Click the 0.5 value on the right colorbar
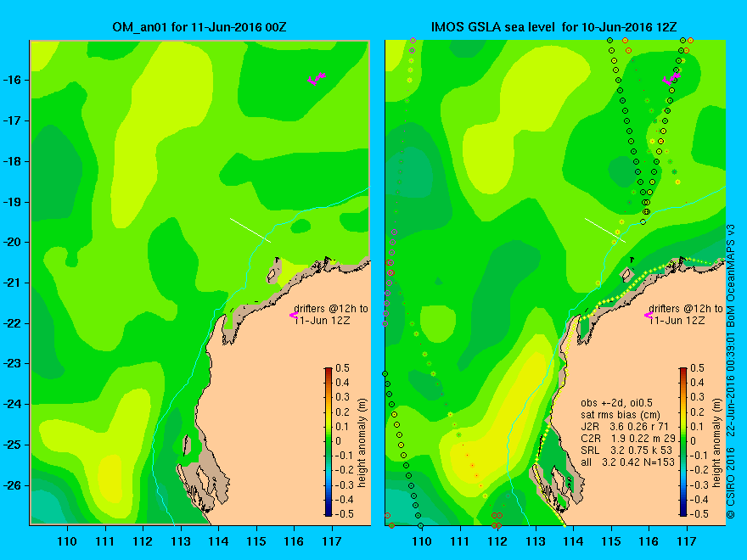The image size is (747, 560). pyautogui.click(x=698, y=368)
